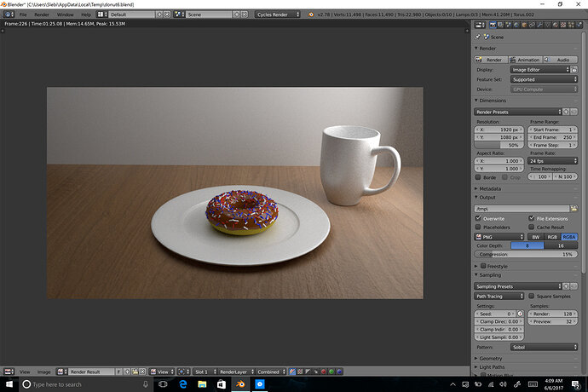588x392 pixels.
Task: Open the Texture properties checker icon
Action: click(x=563, y=25)
